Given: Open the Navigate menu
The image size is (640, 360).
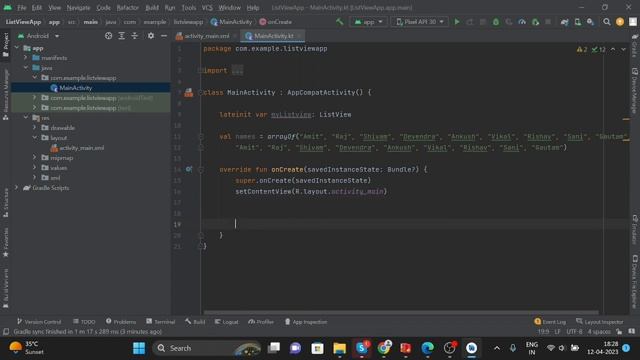Looking at the screenshot, I should (78, 7).
